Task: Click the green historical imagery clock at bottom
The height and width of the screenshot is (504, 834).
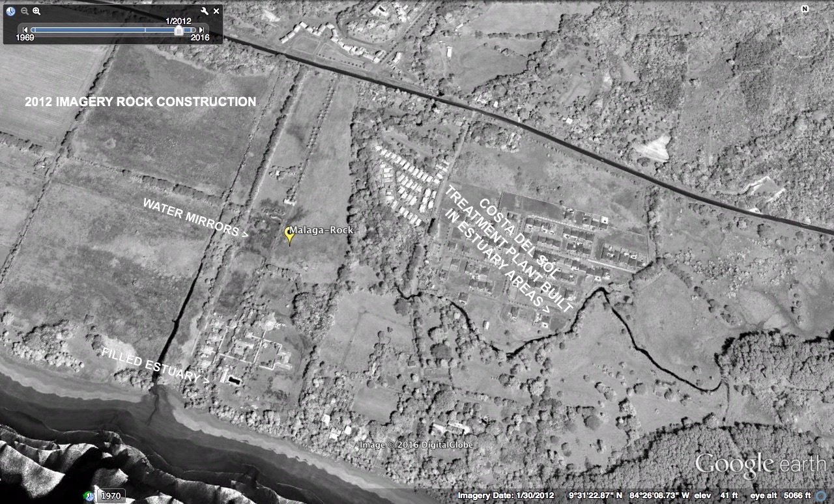Action: [x=89, y=496]
